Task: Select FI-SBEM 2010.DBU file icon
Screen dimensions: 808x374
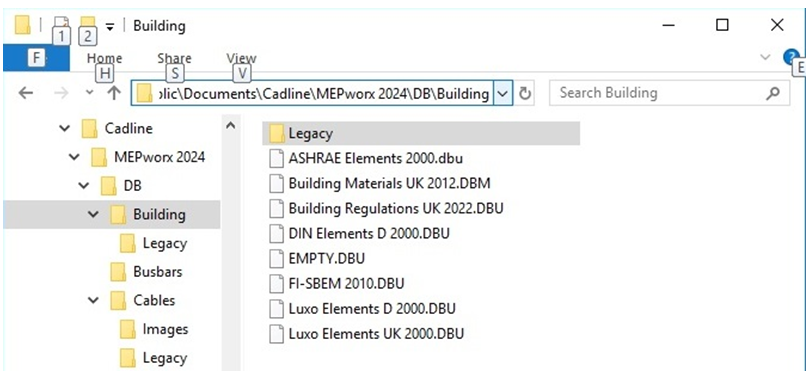Action: [277, 283]
